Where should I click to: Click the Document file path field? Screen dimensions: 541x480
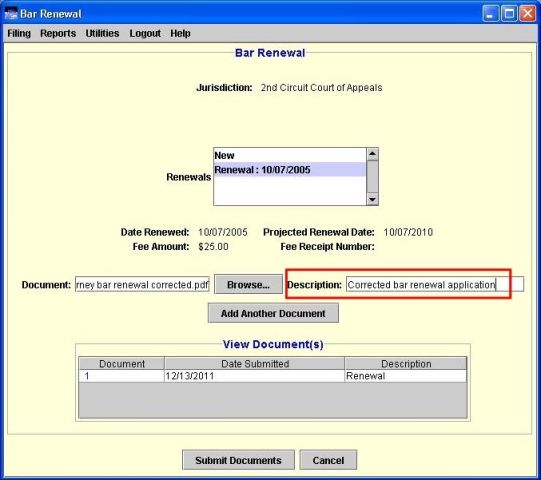(x=142, y=285)
